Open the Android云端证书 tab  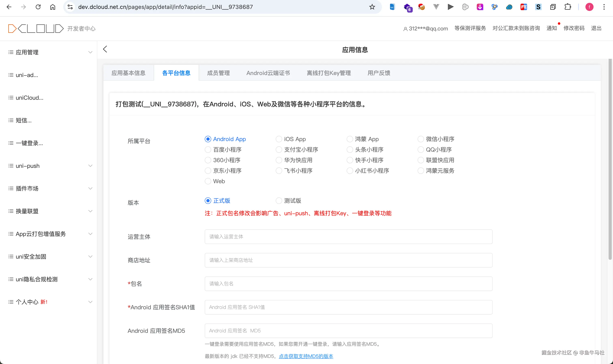tap(268, 73)
